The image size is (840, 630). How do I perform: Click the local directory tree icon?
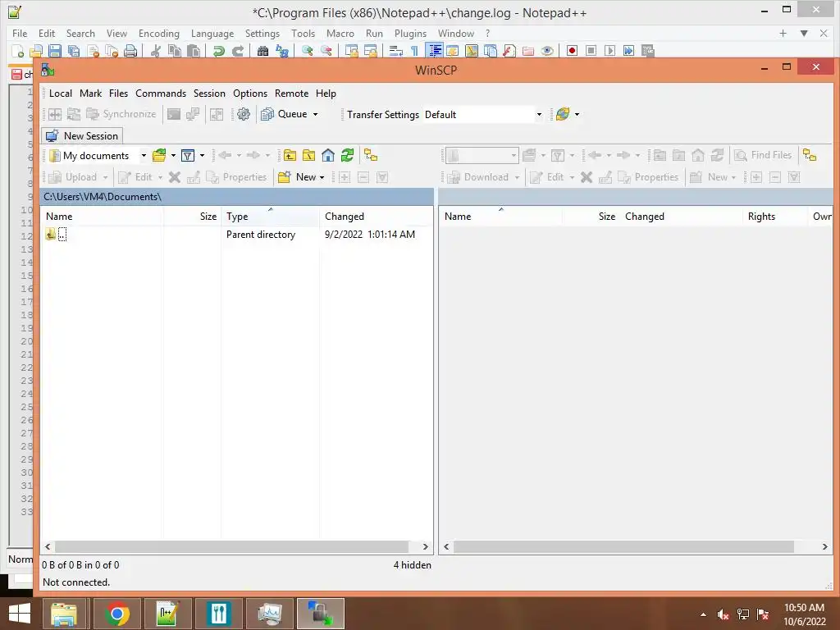point(371,156)
